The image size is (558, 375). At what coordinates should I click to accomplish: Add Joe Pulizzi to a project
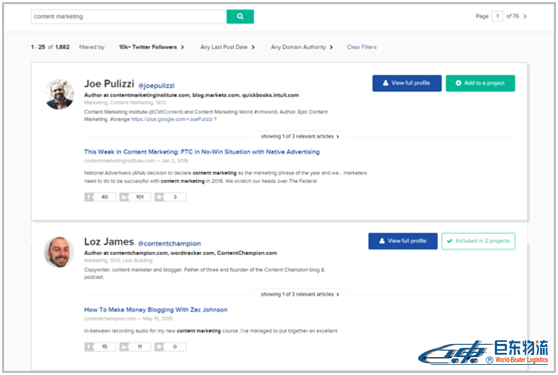click(x=480, y=83)
